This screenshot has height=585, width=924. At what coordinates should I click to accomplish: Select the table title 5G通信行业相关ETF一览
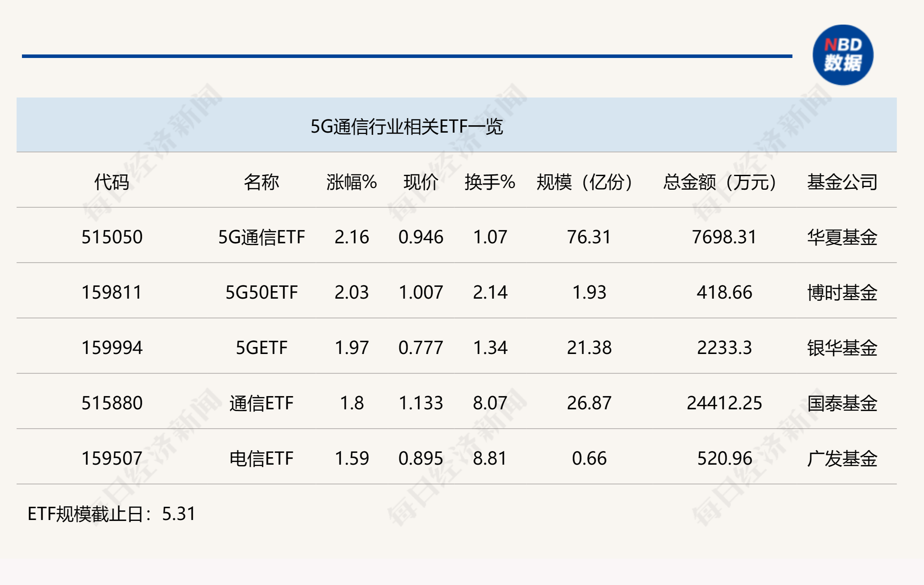point(407,126)
